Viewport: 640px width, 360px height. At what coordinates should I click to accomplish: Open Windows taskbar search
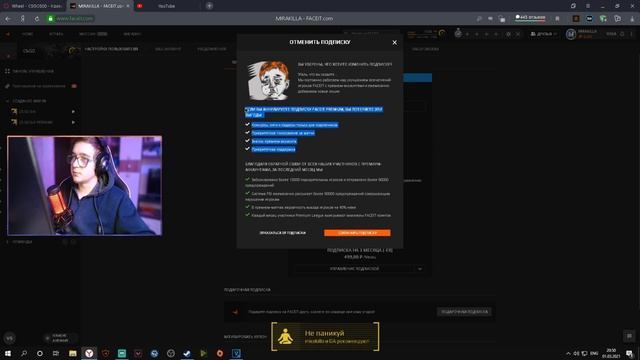(24, 353)
